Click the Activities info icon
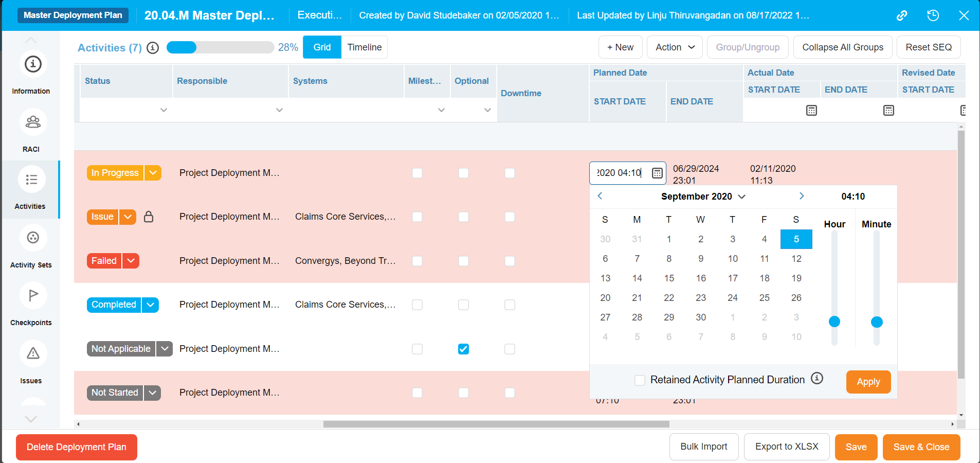The width and height of the screenshot is (980, 463). coord(153,48)
